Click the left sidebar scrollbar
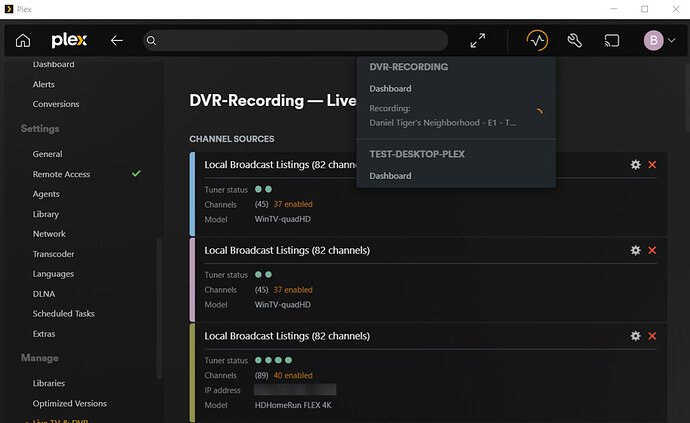Viewport: 690px width, 423px height. pyautogui.click(x=159, y=308)
